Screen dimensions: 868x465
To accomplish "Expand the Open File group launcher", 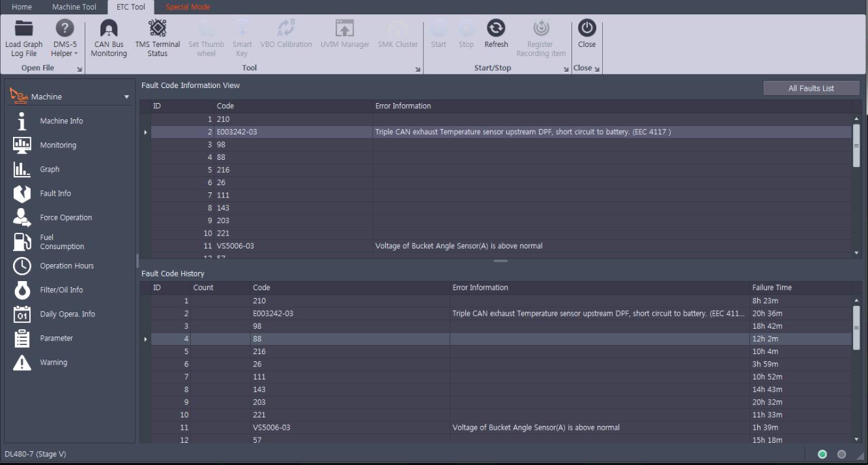I will tap(80, 68).
